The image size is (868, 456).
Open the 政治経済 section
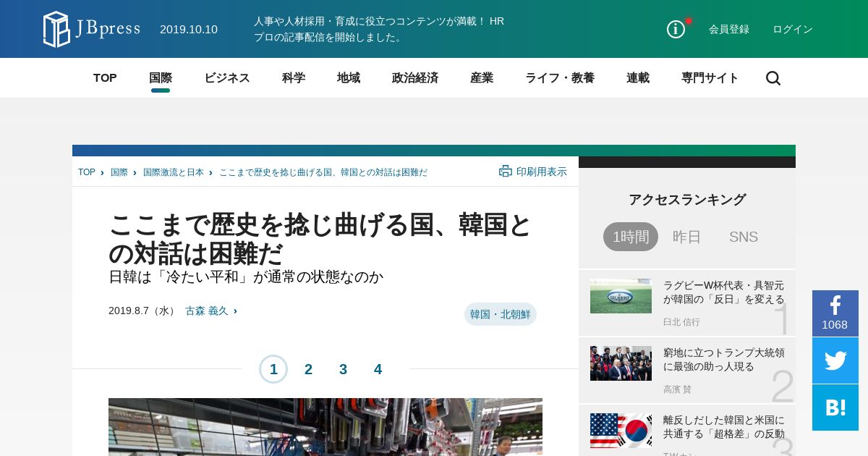[415, 78]
